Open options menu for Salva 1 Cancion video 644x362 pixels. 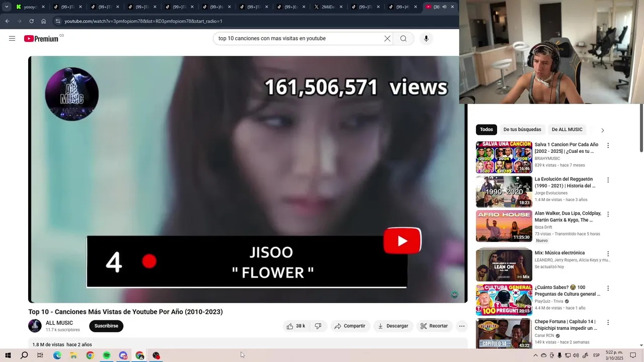608,145
